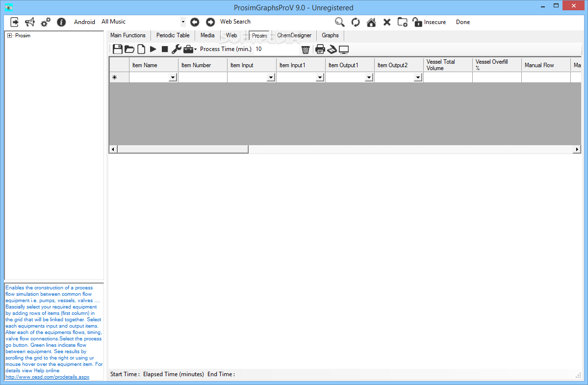The width and height of the screenshot is (588, 385).
Task: Print the process with printer icon
Action: click(320, 49)
